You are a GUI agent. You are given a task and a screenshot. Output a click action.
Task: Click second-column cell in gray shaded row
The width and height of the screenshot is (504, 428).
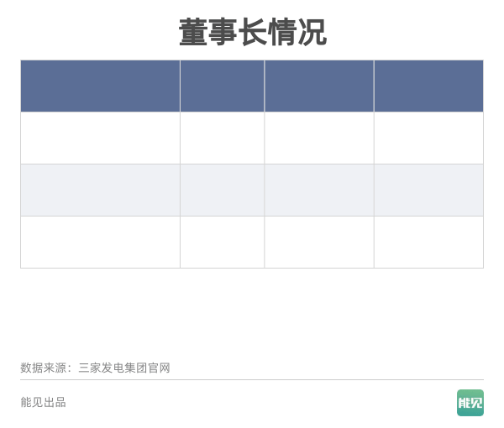tap(222, 190)
